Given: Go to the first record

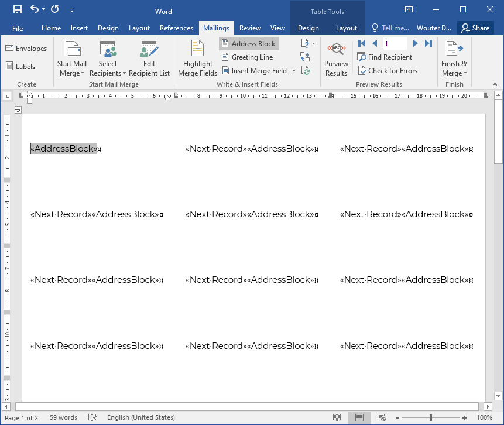Looking at the screenshot, I should tap(362, 43).
